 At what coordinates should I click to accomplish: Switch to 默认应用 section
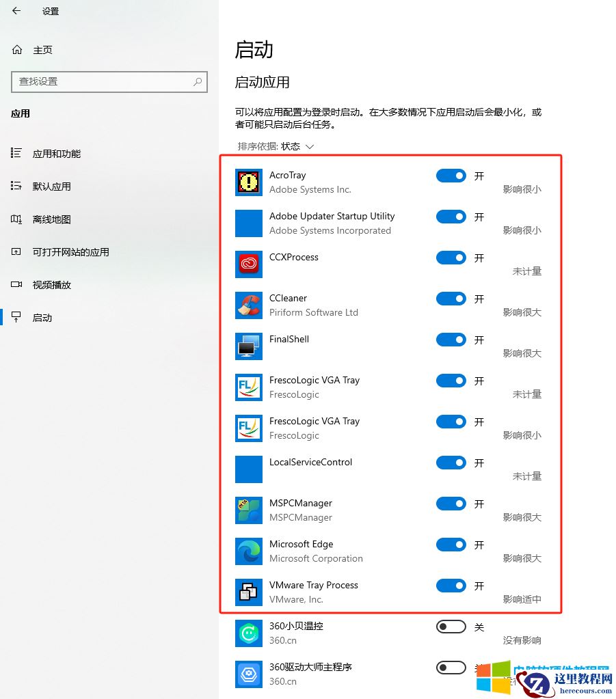51,186
